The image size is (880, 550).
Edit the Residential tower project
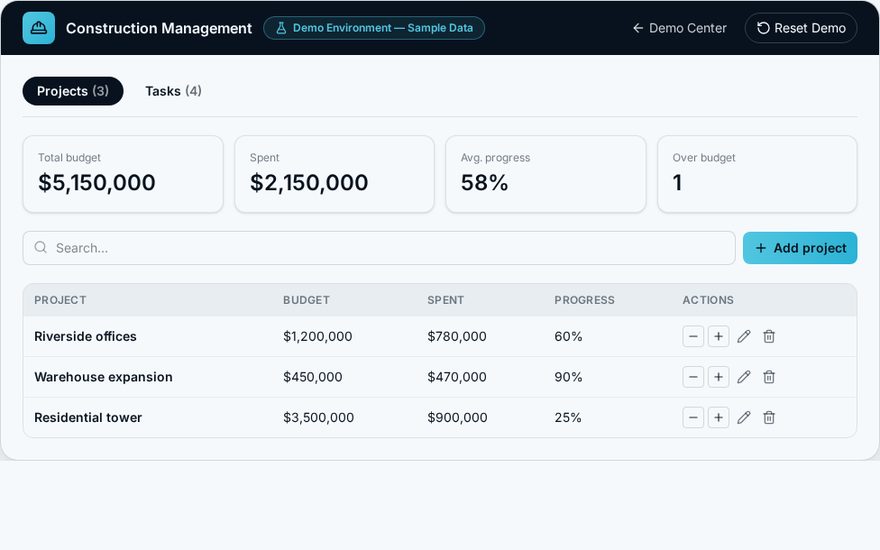[x=744, y=418]
